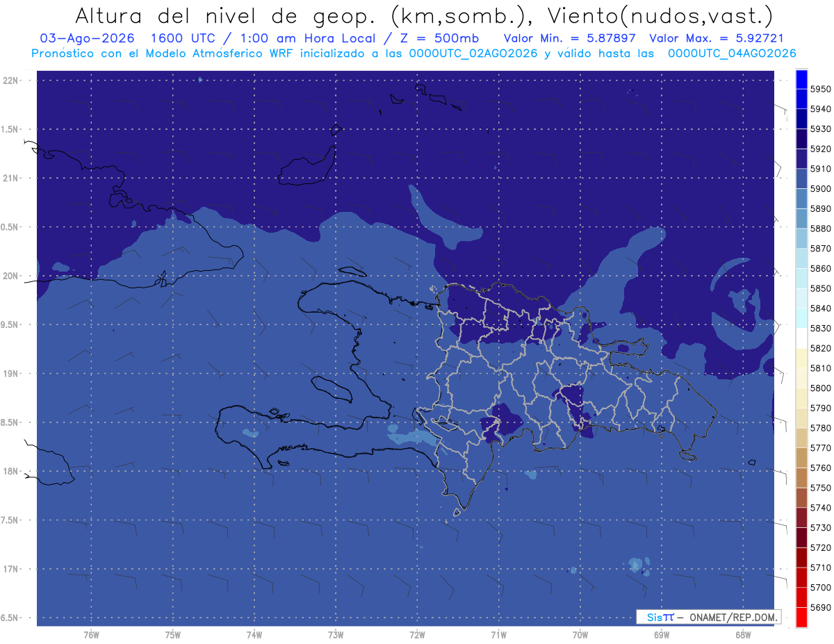The width and height of the screenshot is (834, 644).
Task: Click the "19N" latitude label
Action: pos(11,374)
